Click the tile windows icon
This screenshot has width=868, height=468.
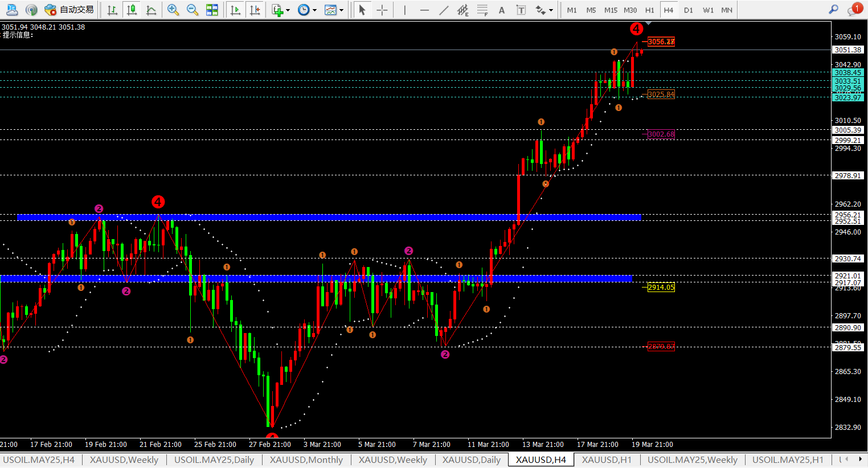(x=212, y=10)
